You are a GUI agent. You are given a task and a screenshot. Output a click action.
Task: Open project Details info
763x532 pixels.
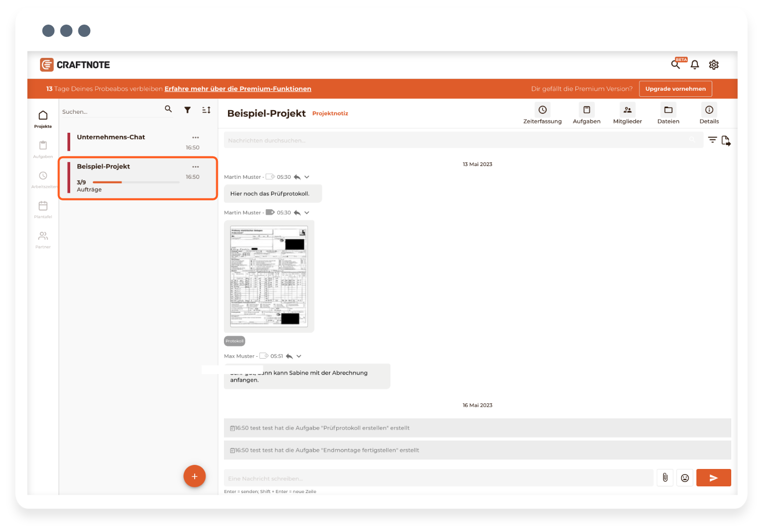tap(709, 110)
